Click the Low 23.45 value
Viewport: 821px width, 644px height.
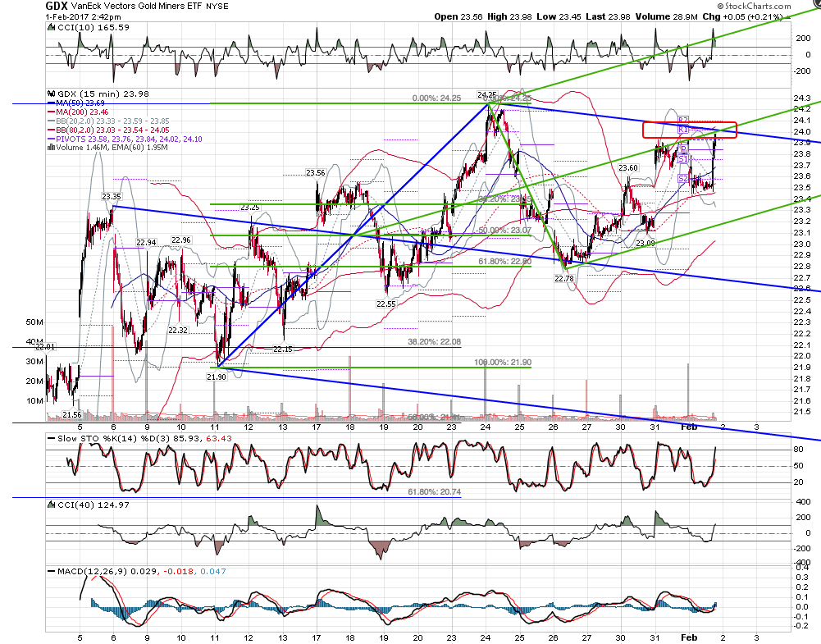tap(559, 16)
